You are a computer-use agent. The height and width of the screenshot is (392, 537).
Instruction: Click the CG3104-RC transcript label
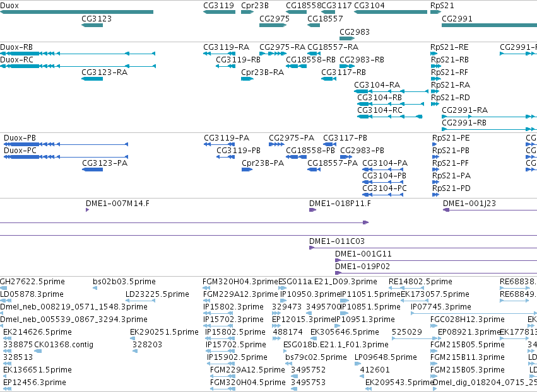coord(380,110)
